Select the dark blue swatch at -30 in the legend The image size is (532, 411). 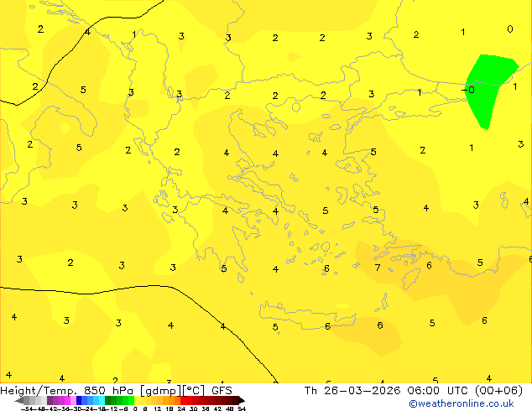point(79,401)
